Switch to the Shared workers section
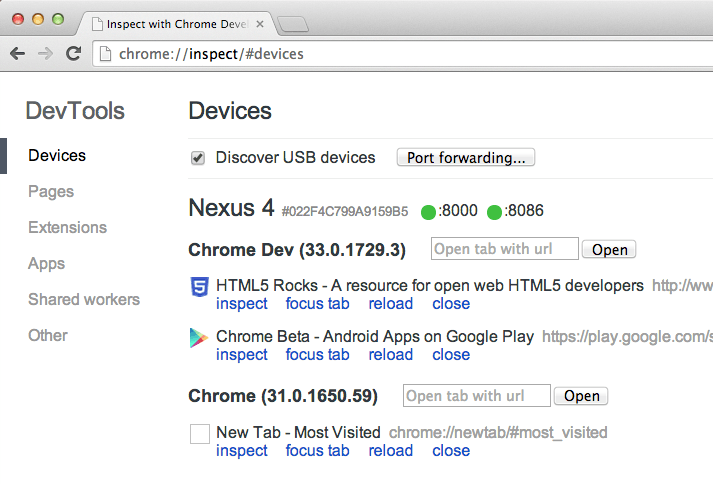Viewport: 713px width, 484px height. [84, 299]
